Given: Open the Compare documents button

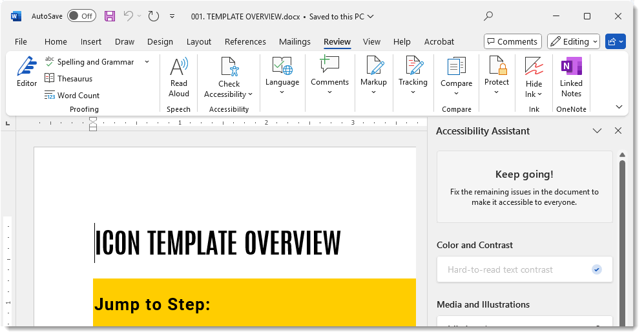Looking at the screenshot, I should [457, 77].
